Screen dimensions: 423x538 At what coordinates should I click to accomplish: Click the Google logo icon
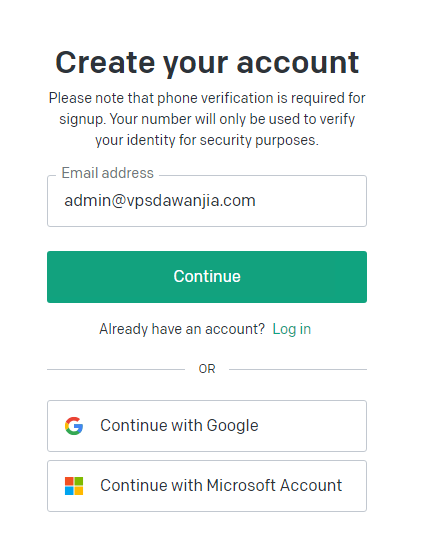coord(74,426)
